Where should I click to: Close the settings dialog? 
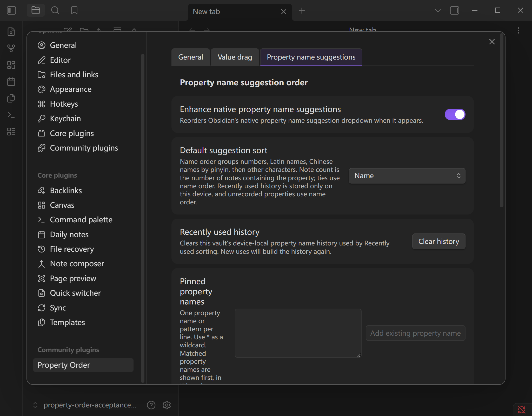492,42
